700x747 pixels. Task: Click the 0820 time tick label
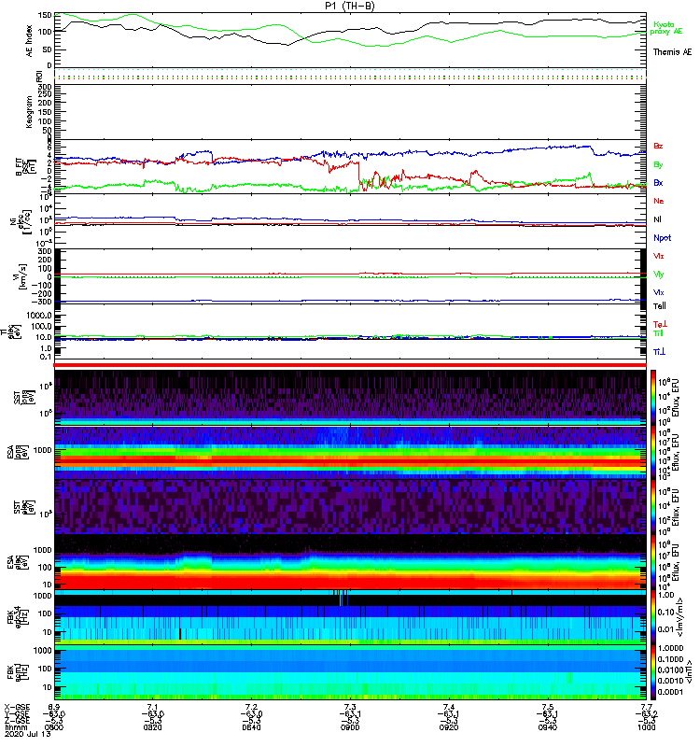pyautogui.click(x=152, y=727)
